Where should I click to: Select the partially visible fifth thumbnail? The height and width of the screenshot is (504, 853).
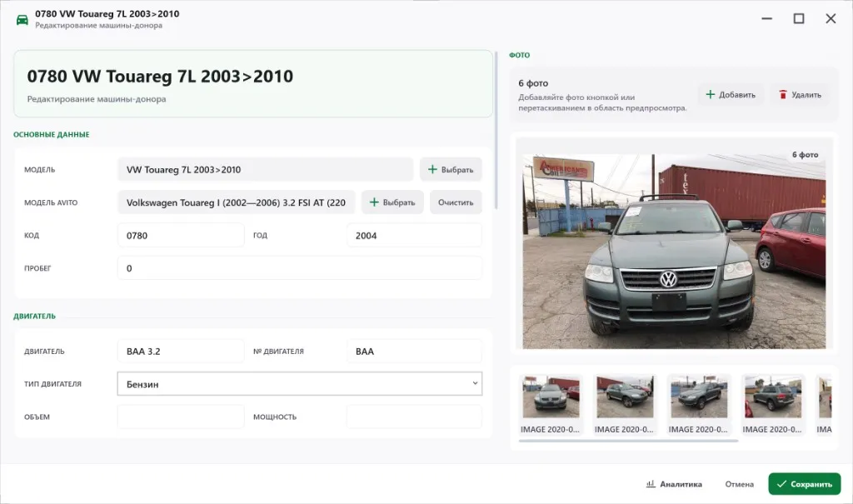825,405
